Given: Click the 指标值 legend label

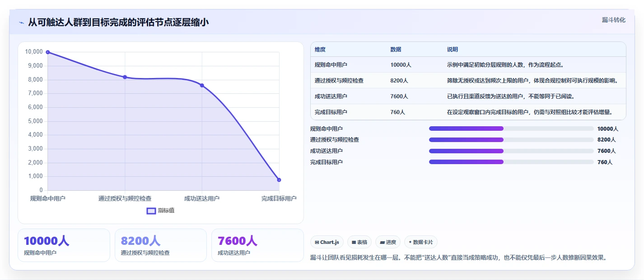Looking at the screenshot, I should (x=166, y=211).
